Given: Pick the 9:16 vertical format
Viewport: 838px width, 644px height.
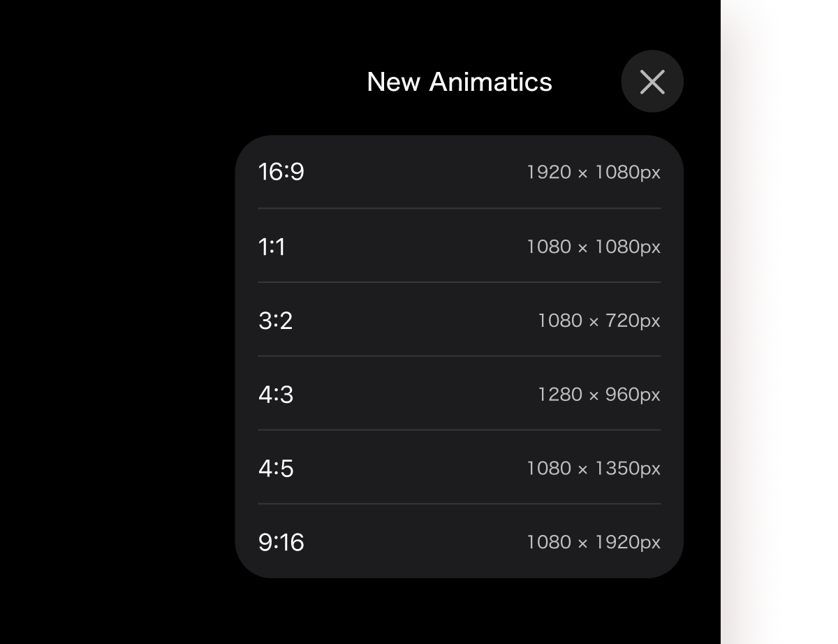Looking at the screenshot, I should [459, 542].
